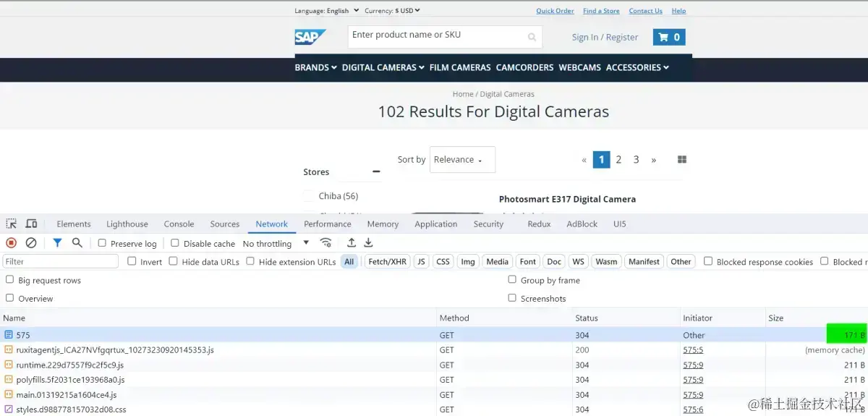Click the 575:5 initiator link
Viewport: 868px width, 416px height.
tap(693, 349)
